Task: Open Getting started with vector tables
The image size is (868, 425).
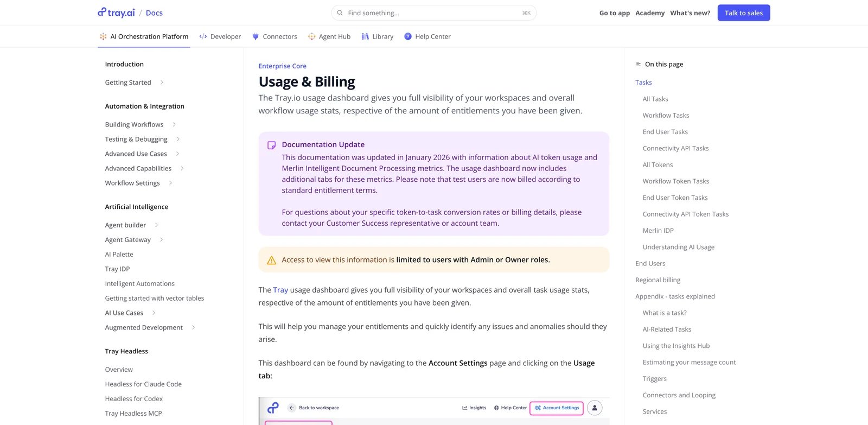Action: pos(154,298)
